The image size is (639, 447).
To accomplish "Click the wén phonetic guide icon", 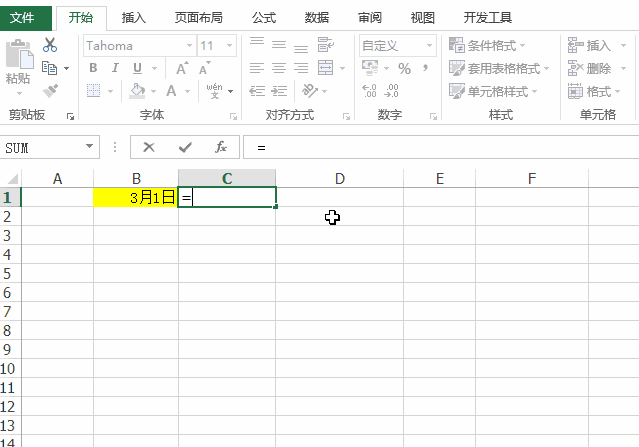I will 214,91.
